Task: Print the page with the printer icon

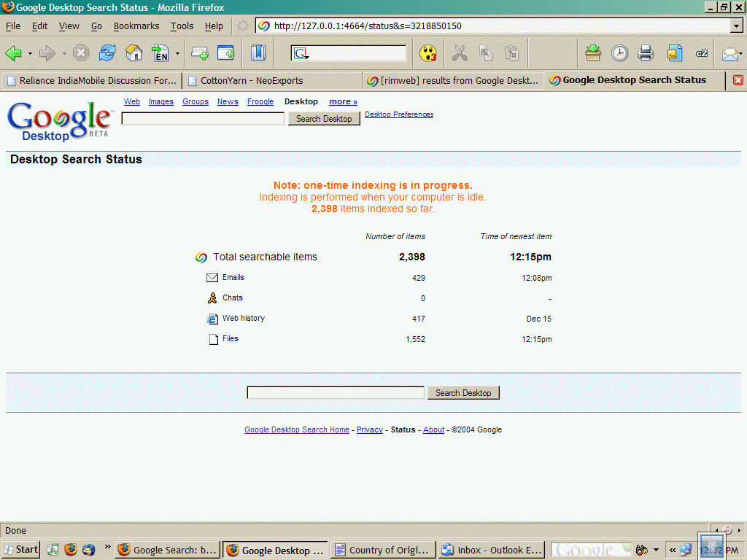Action: [646, 52]
